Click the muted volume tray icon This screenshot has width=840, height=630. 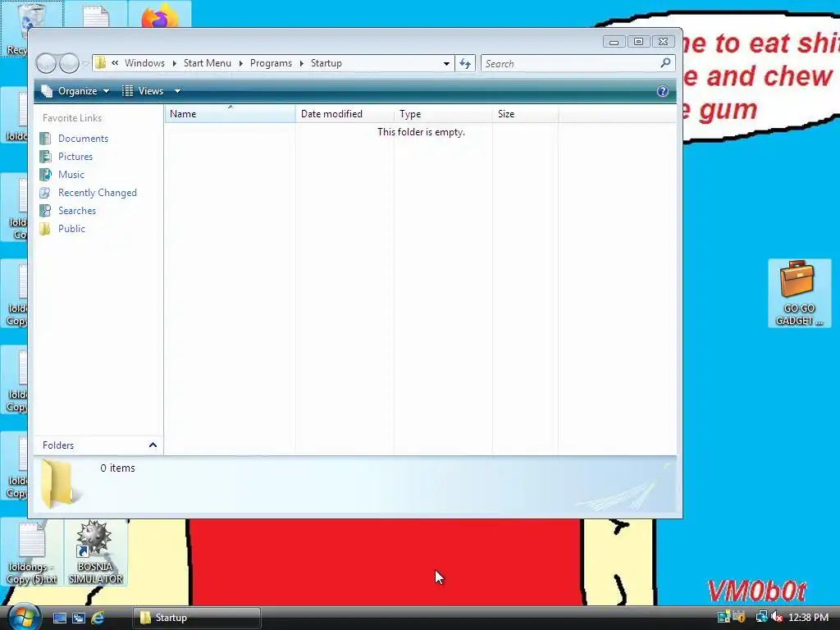tap(776, 617)
